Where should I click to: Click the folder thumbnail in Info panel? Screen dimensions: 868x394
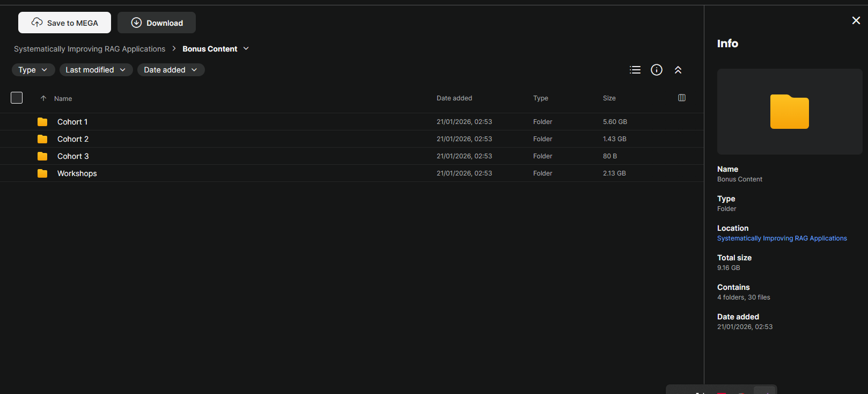point(790,112)
